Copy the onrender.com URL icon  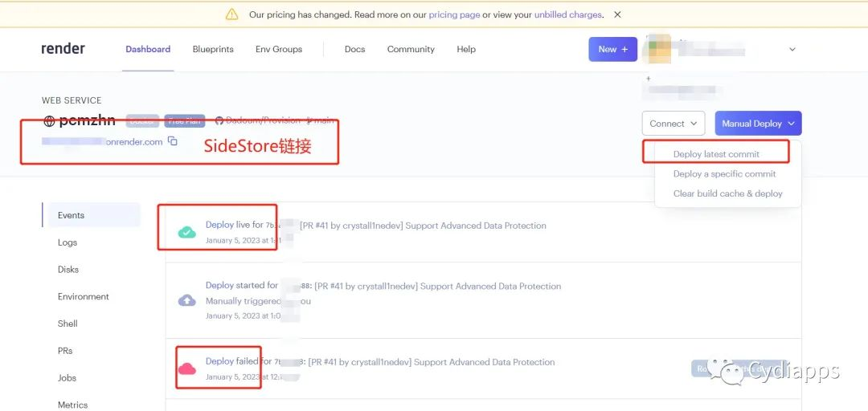pyautogui.click(x=173, y=141)
